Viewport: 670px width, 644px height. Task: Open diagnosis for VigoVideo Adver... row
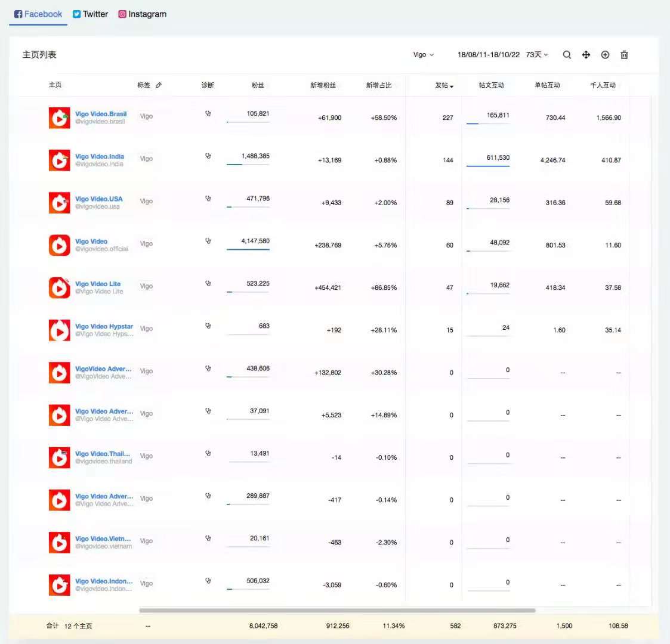208,368
